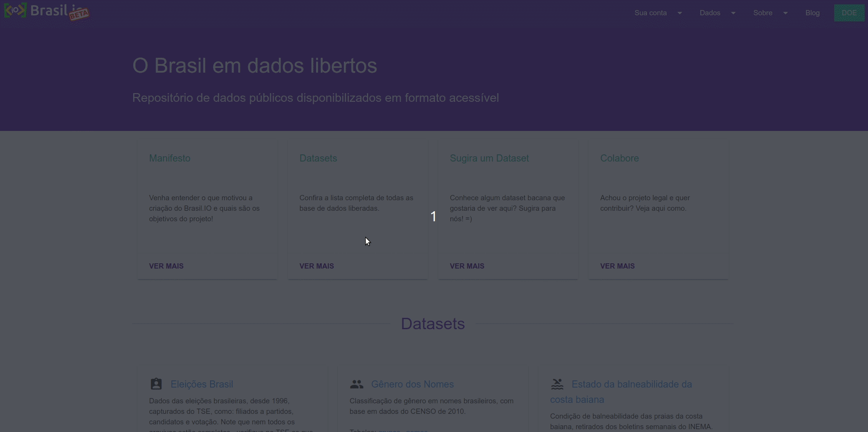Open the Colabore card title
The width and height of the screenshot is (868, 432).
(619, 158)
